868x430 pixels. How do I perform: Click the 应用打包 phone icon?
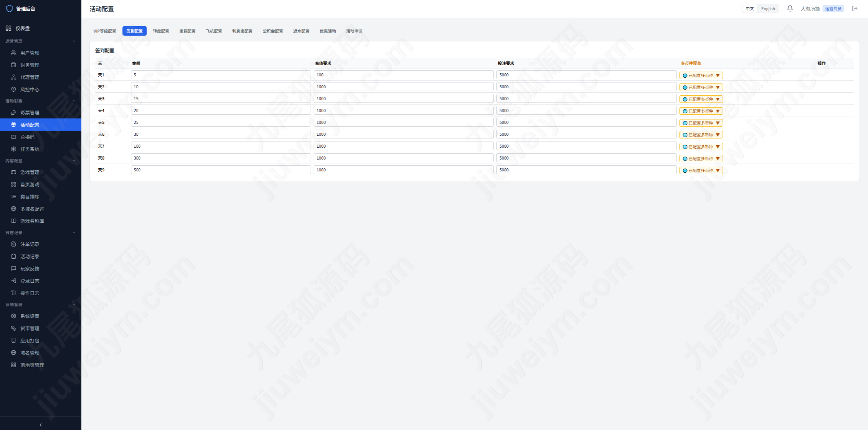coord(14,340)
